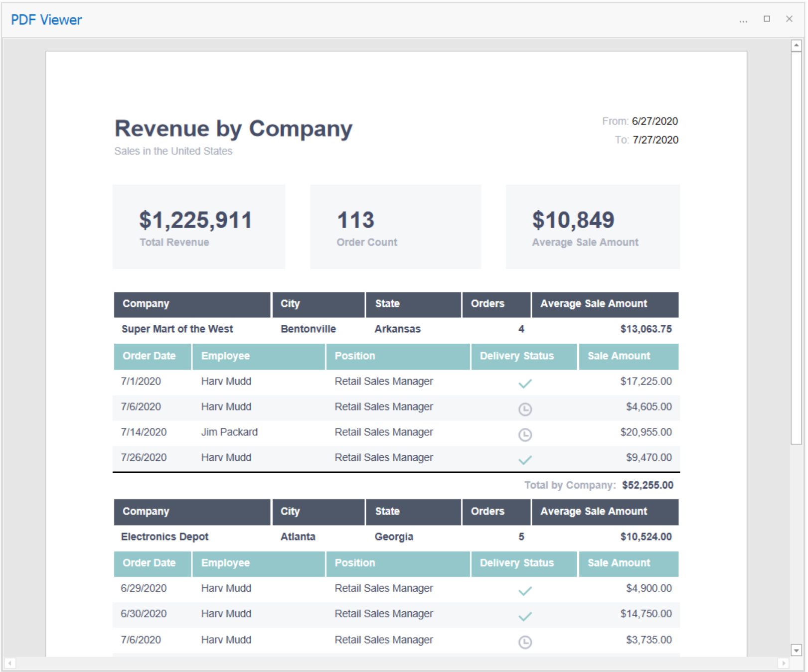The width and height of the screenshot is (808, 672).
Task: Click the 7/26/2020 order date
Action: [144, 457]
